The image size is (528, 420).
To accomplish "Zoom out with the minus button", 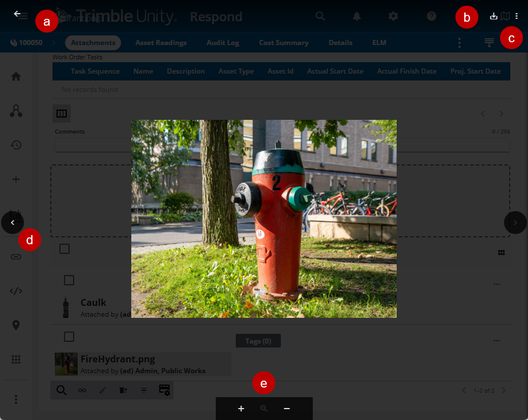I will coord(287,409).
